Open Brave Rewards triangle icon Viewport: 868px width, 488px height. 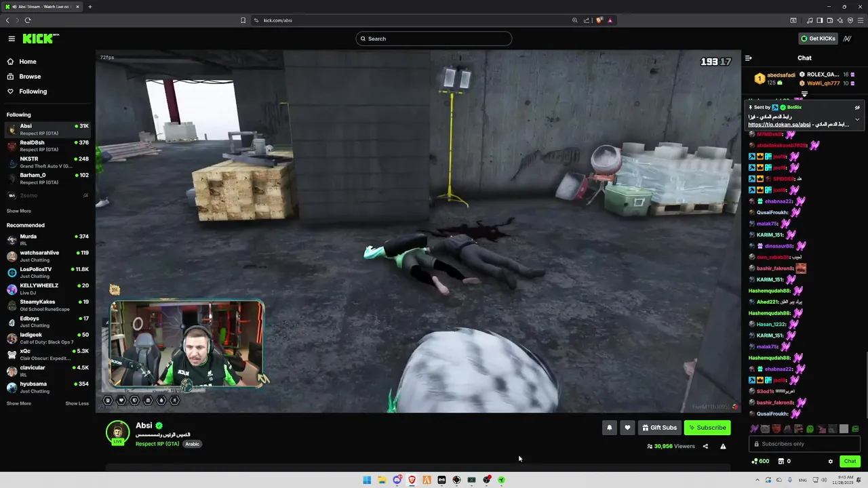610,20
